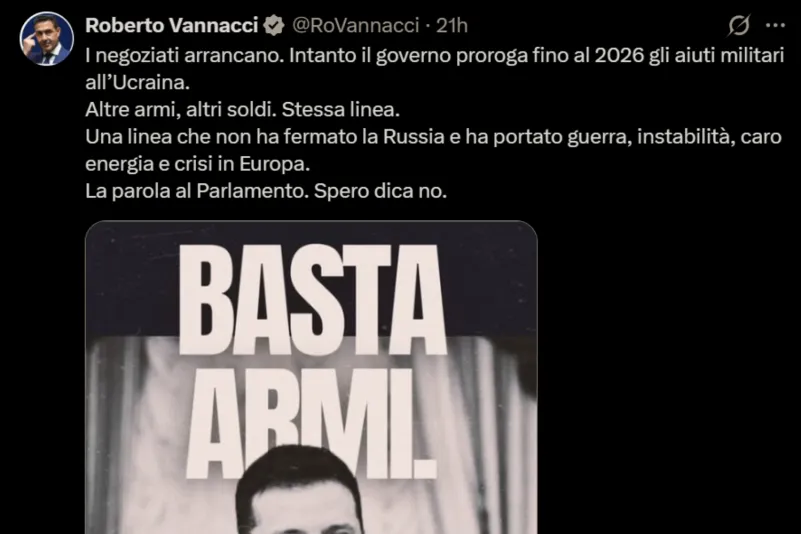Click the word BASTA in the poster
Viewport: 801px width, 534px height.
(312, 300)
